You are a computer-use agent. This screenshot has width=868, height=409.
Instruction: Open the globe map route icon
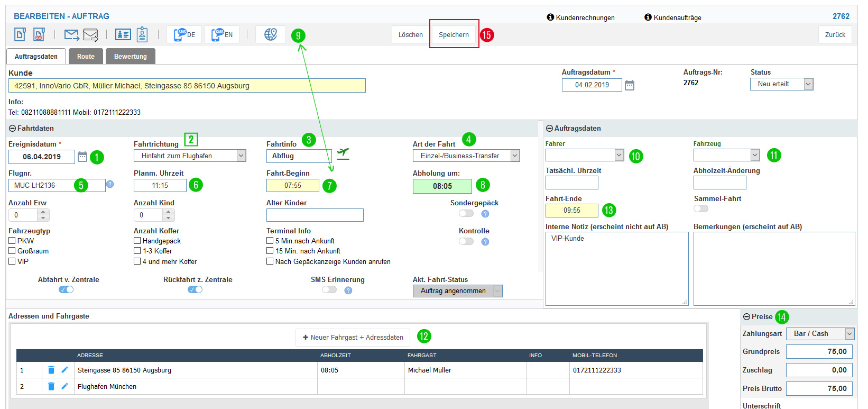coord(271,35)
